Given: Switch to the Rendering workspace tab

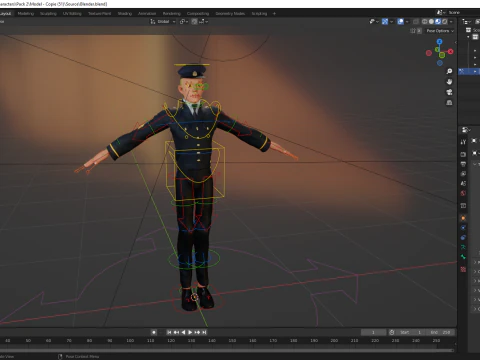Looking at the screenshot, I should point(172,14).
